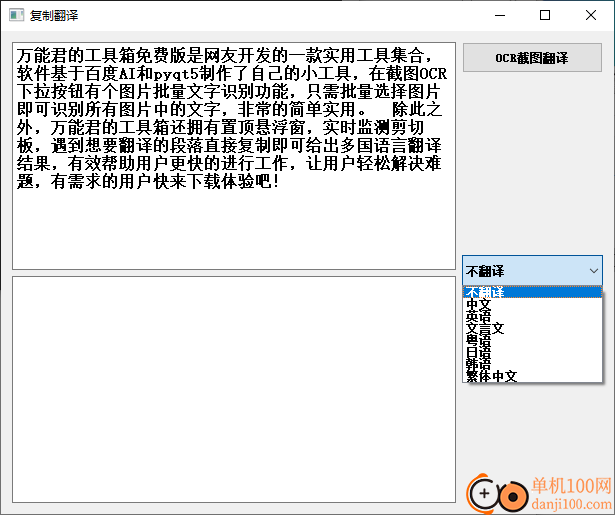Image resolution: width=615 pixels, height=515 pixels.
Task: Select 韩语 in the language list
Action: point(532,364)
